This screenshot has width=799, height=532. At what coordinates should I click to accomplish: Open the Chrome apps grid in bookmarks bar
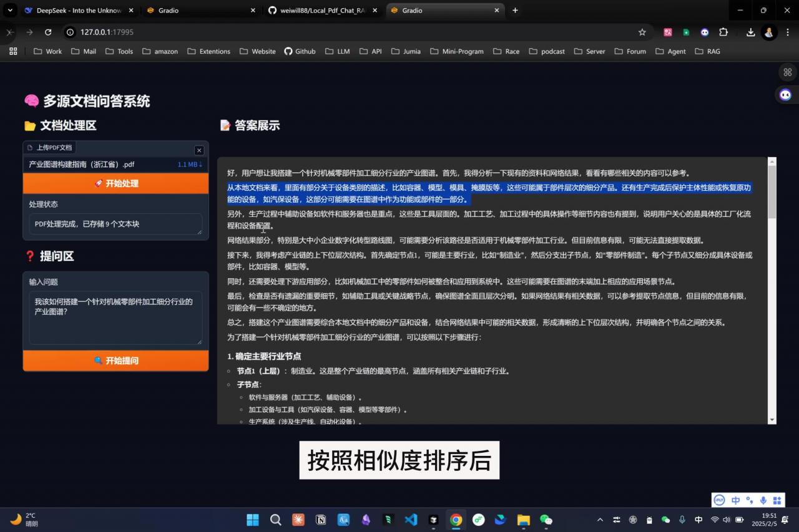coord(13,51)
